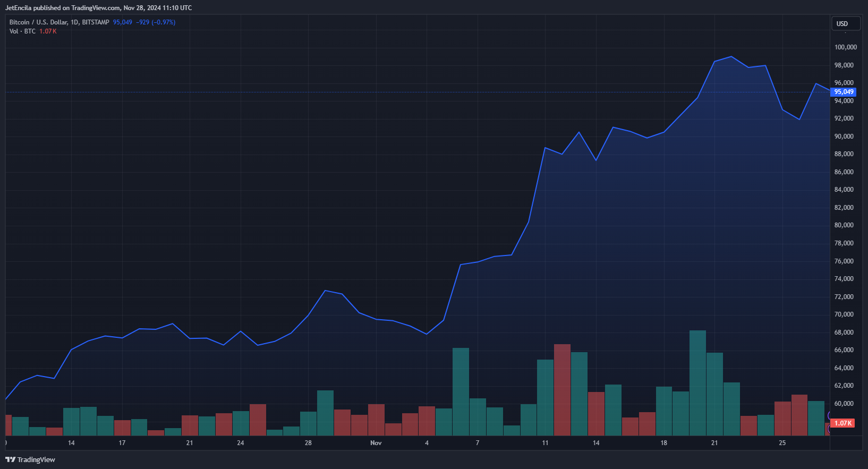Click the Nov label on time axis
Screen dimensions: 868x469
pyautogui.click(x=376, y=443)
